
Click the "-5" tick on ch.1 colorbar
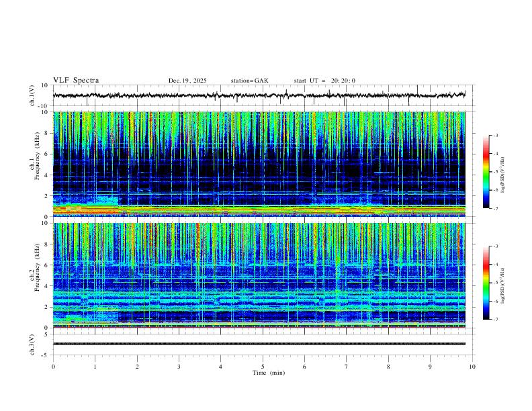(496, 172)
